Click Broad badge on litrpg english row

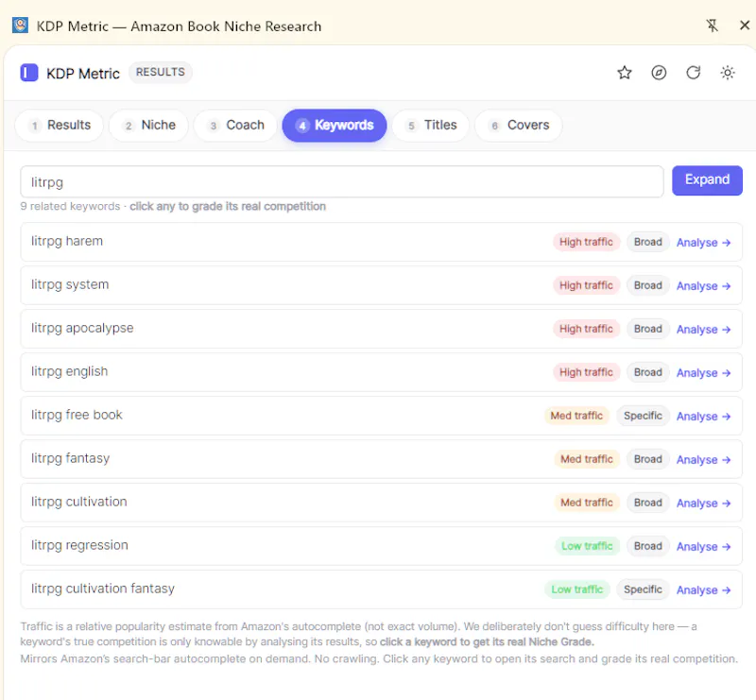point(647,372)
